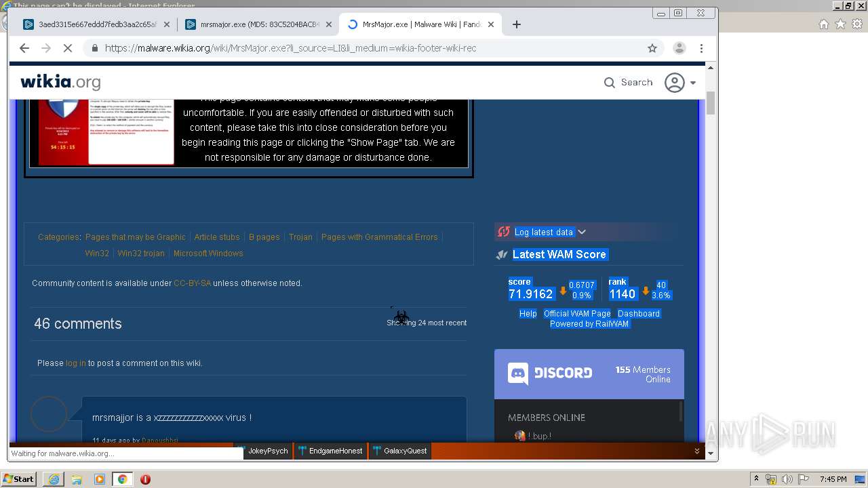Go back with the browser back arrow

(24, 48)
